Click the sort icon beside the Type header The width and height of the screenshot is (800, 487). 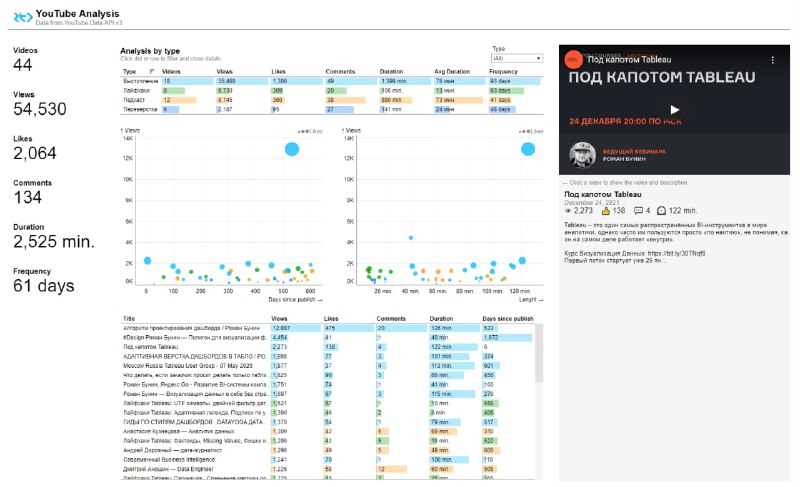(152, 71)
